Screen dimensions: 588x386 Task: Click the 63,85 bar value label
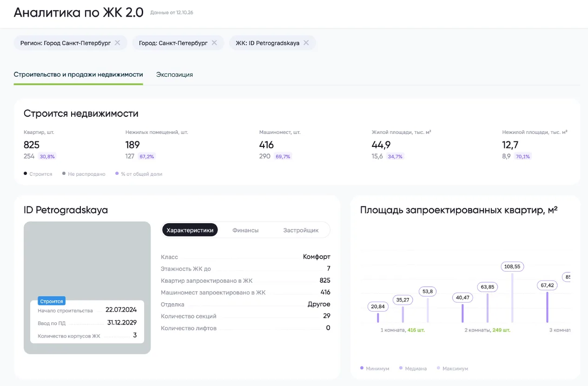pos(488,287)
